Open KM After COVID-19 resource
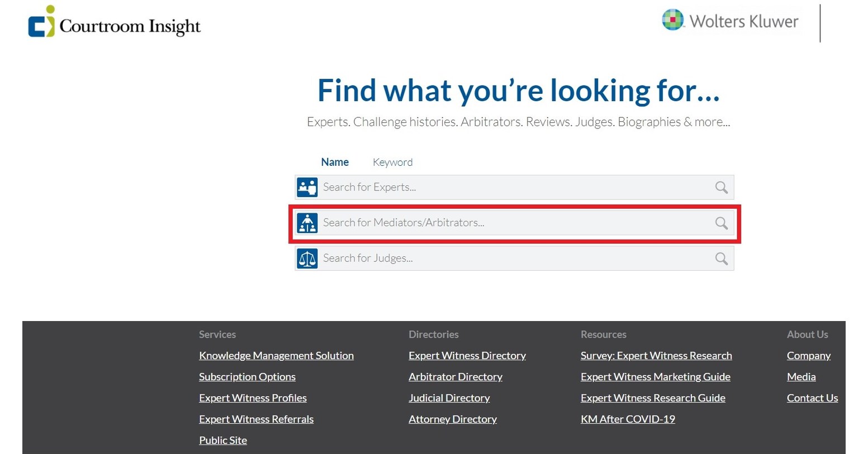This screenshot has width=868, height=454. 628,419
